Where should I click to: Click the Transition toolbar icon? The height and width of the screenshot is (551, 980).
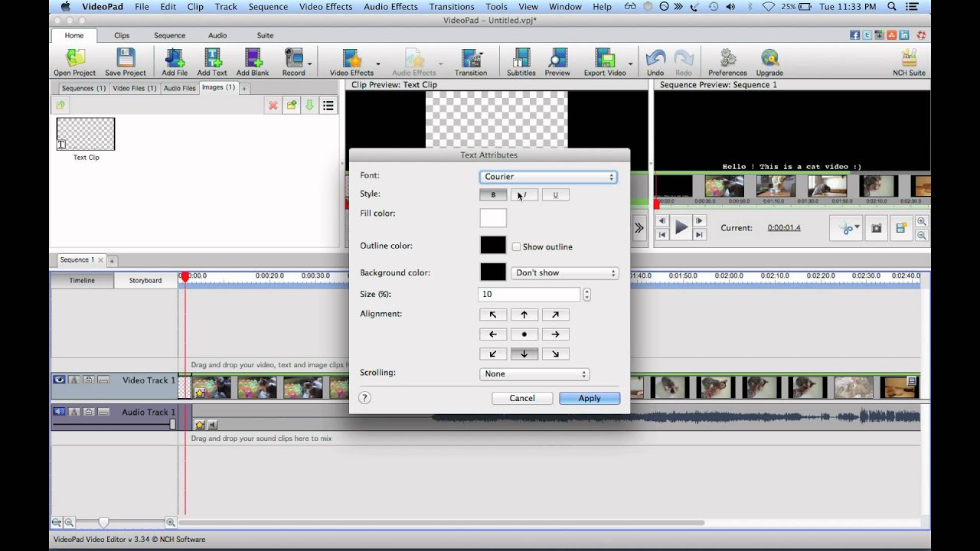tap(471, 63)
